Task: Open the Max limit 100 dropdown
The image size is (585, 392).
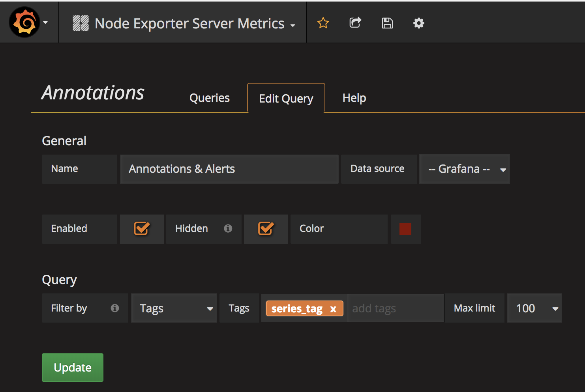Action: pyautogui.click(x=534, y=308)
